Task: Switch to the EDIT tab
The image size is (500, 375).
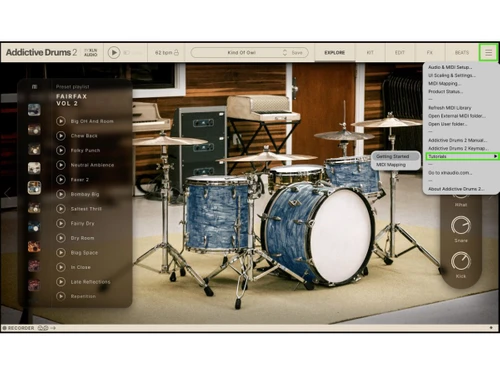Action: pos(400,53)
